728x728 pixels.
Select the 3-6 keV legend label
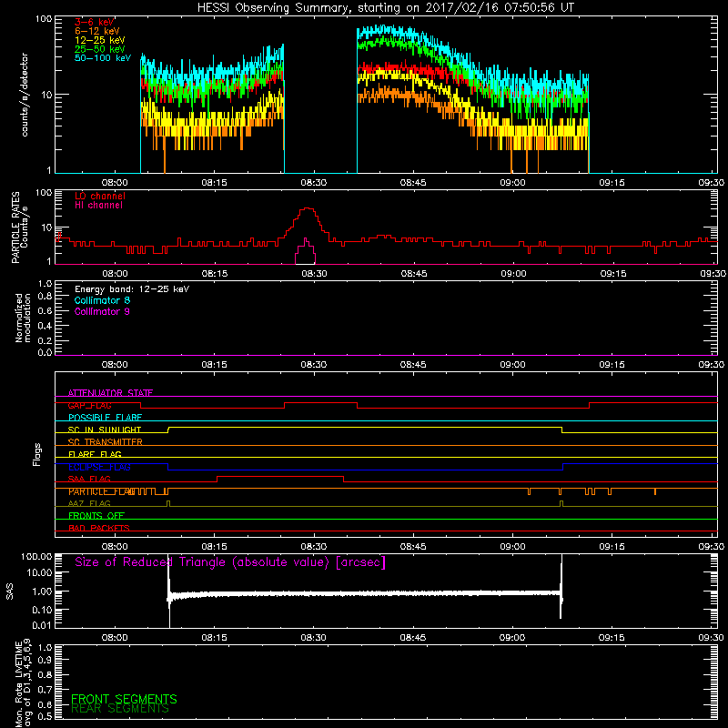point(95,22)
